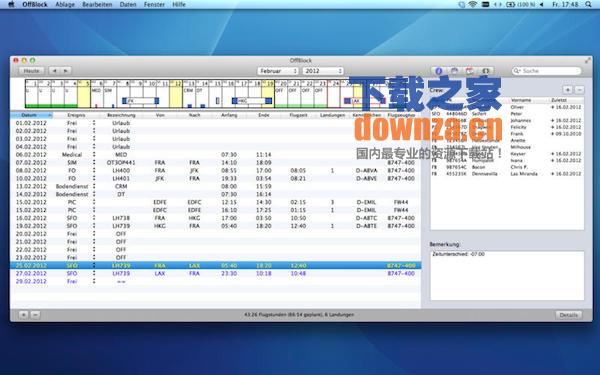
Task: Open event type popup for 16.02.2012 SFO row
Action: point(94,218)
